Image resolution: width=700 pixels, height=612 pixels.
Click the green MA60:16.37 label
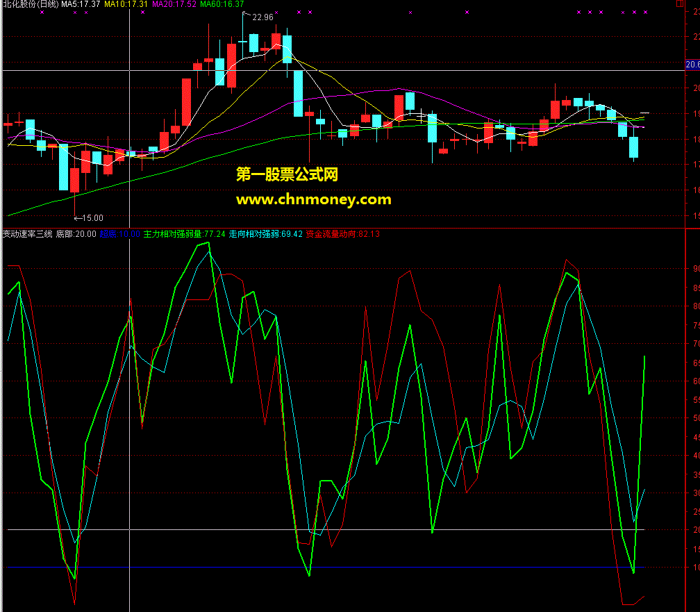222,4
